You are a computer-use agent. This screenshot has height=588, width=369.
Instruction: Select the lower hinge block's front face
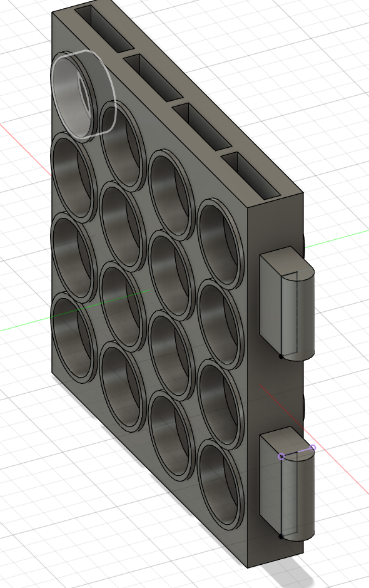(270, 485)
